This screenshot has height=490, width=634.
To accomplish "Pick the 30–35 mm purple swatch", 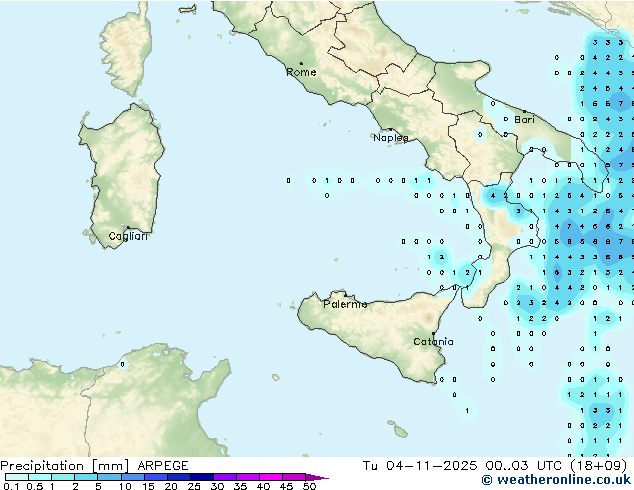I will tap(225, 477).
